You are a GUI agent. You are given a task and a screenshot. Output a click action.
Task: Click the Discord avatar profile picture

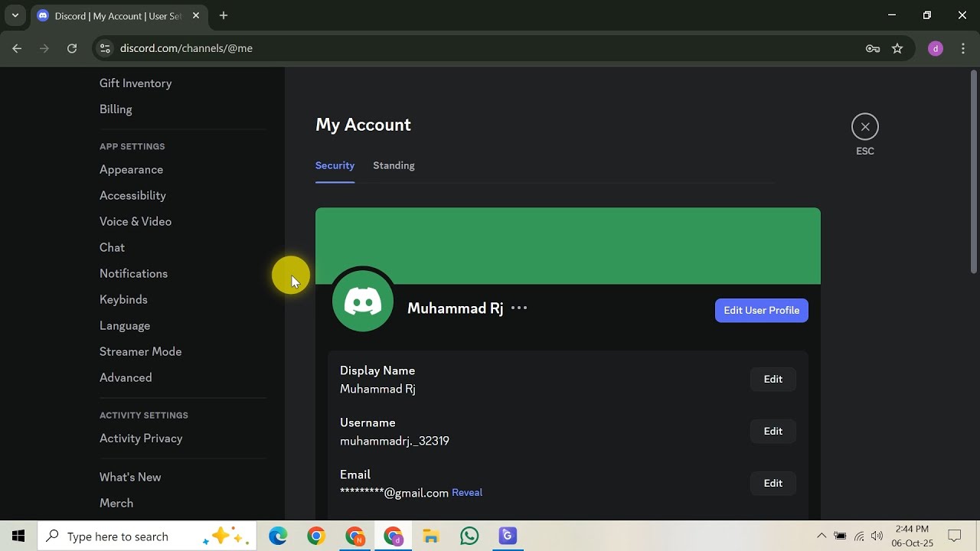pyautogui.click(x=363, y=302)
